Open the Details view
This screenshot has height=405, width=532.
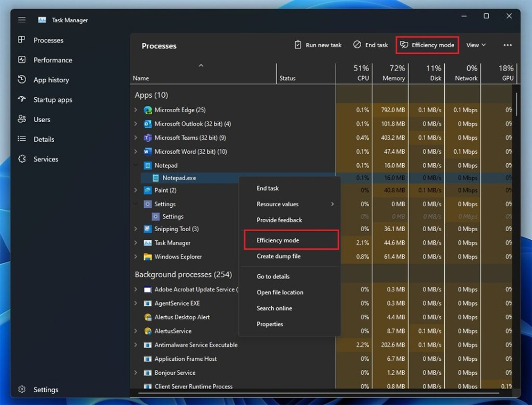coord(21,139)
